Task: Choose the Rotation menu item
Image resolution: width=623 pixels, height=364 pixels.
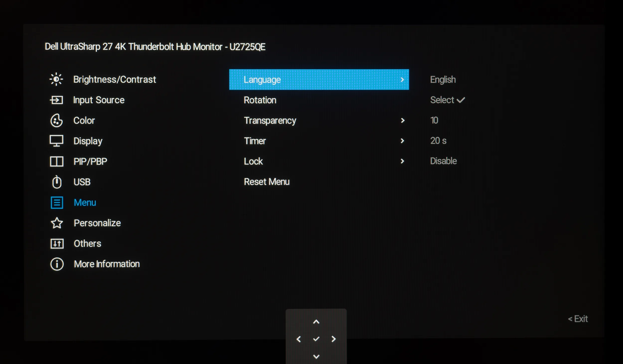Action: [260, 100]
